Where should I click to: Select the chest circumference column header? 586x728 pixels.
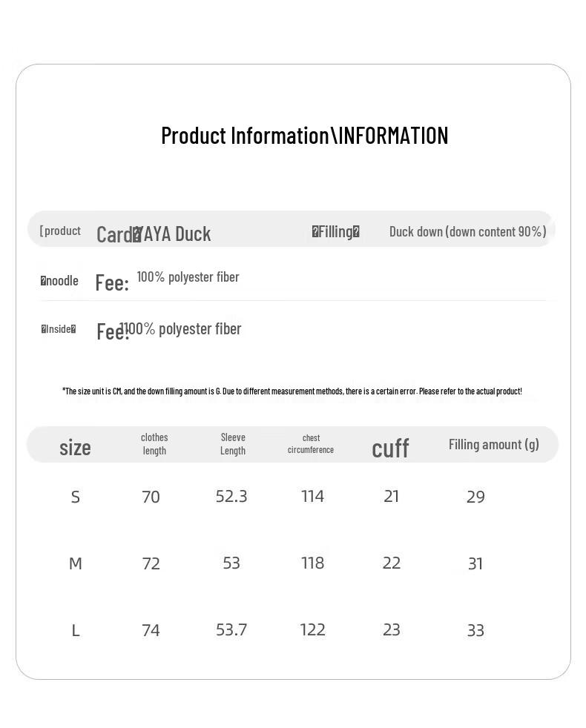311,444
